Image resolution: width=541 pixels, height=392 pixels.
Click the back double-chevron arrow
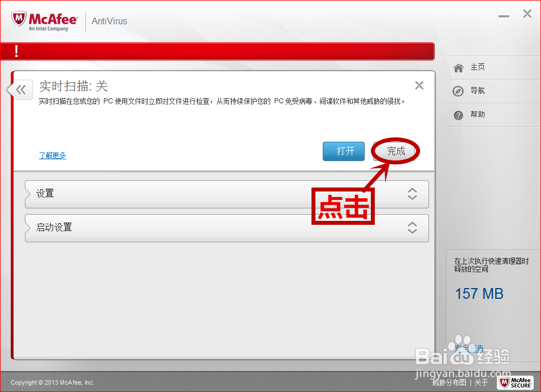point(21,90)
